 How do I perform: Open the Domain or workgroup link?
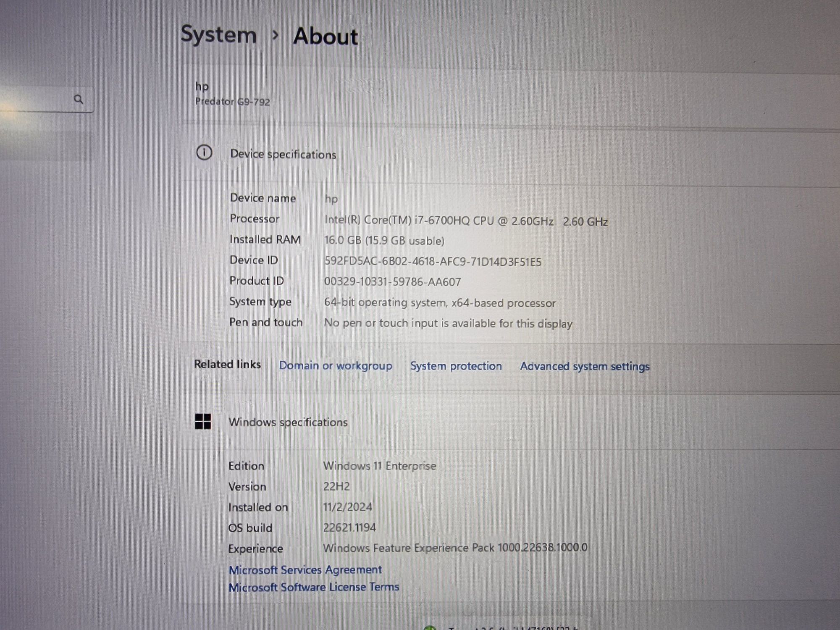(336, 365)
